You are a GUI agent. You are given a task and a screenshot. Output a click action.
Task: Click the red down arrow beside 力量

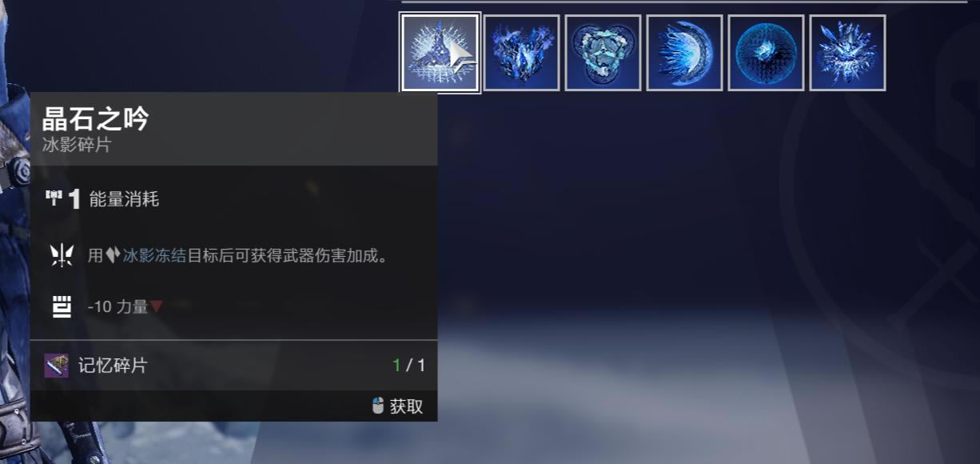pyautogui.click(x=157, y=306)
